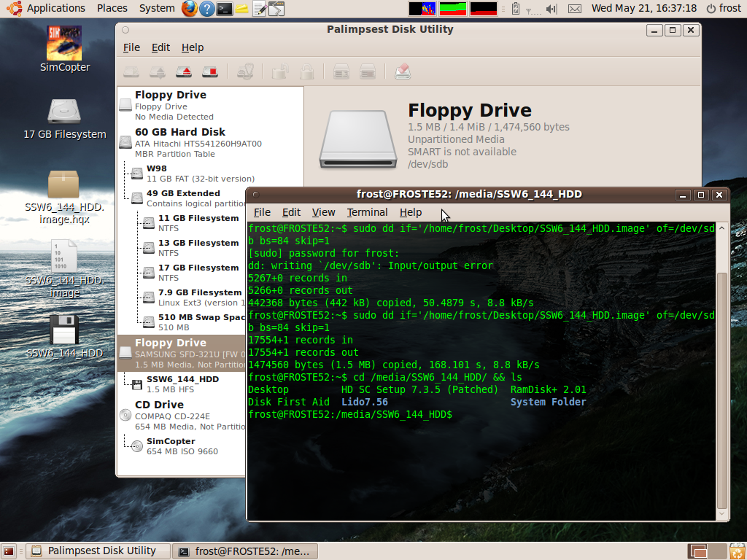Open the Terminal menu in the terminal window

pyautogui.click(x=367, y=212)
